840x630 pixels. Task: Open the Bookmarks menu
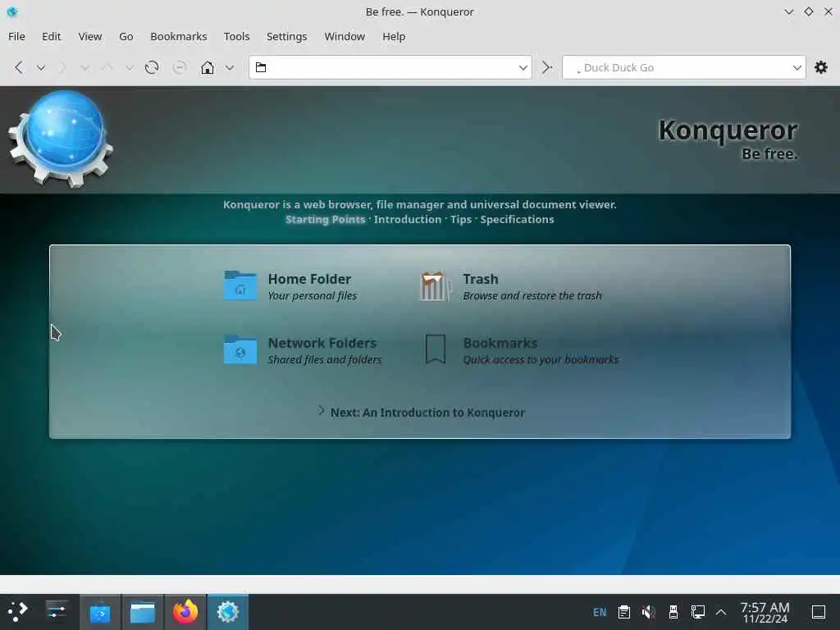click(178, 36)
